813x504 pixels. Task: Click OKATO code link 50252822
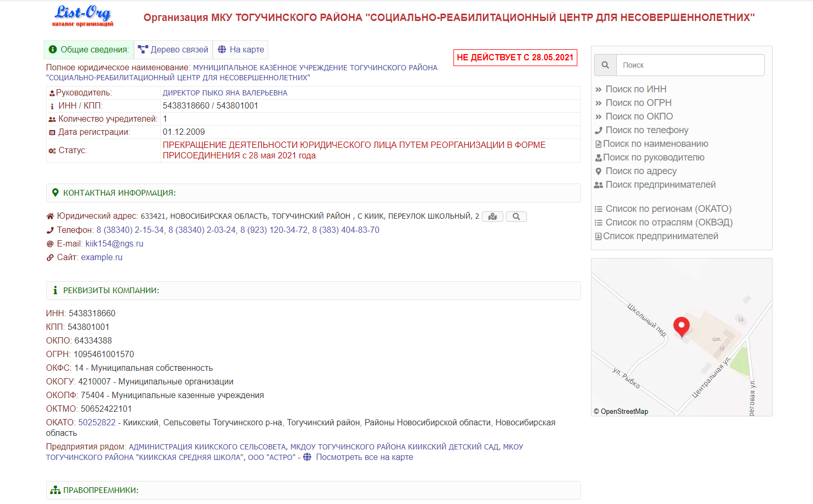[x=97, y=423]
